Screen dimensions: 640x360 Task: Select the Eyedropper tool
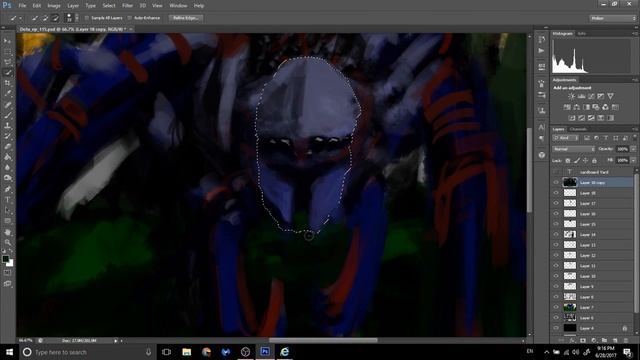click(x=7, y=94)
